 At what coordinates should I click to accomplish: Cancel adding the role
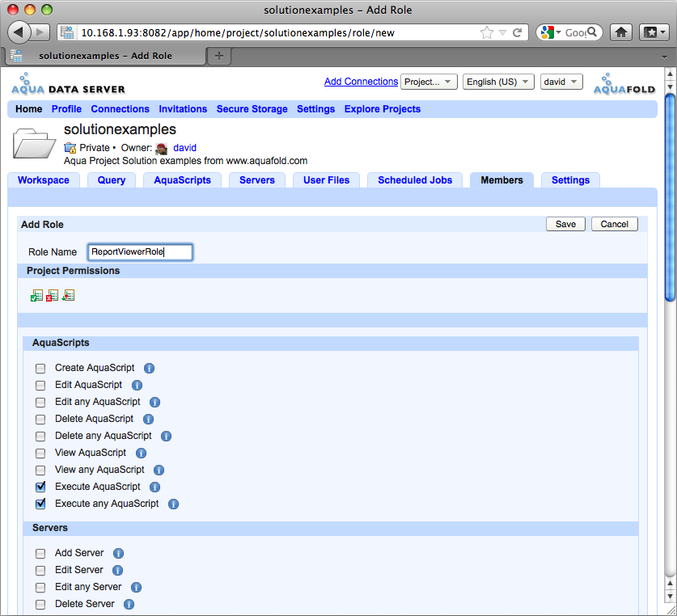pos(615,224)
